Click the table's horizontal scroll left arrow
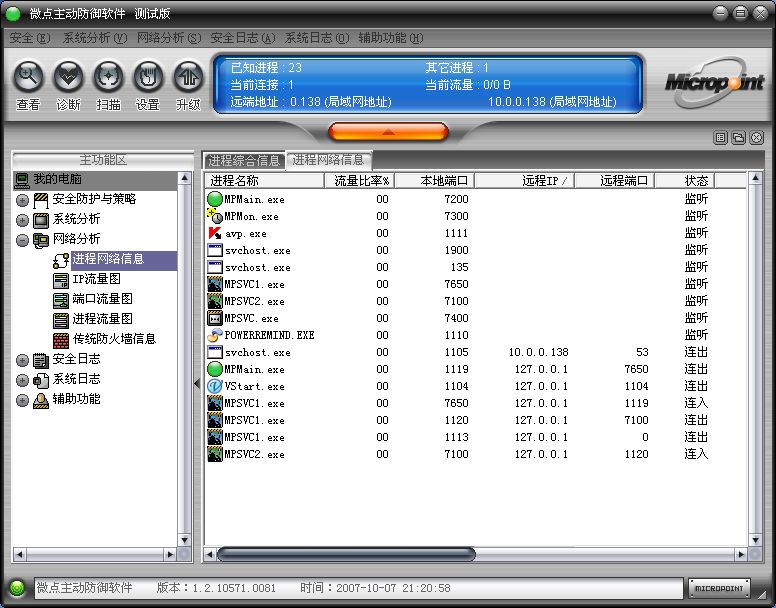Image resolution: width=776 pixels, height=608 pixels. click(x=209, y=554)
